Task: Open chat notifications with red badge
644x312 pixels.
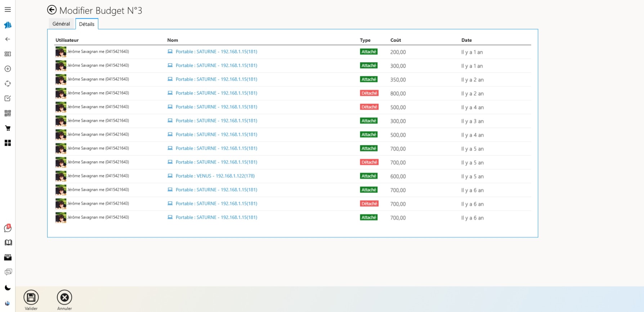Action: tap(8, 228)
